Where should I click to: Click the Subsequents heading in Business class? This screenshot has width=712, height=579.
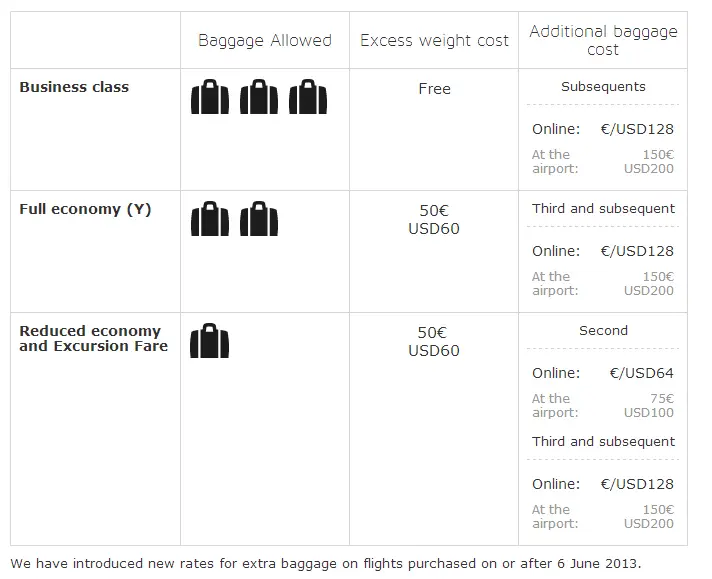[603, 87]
